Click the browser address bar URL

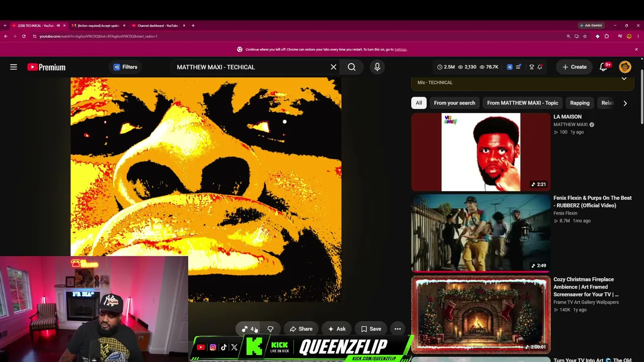coord(99,36)
